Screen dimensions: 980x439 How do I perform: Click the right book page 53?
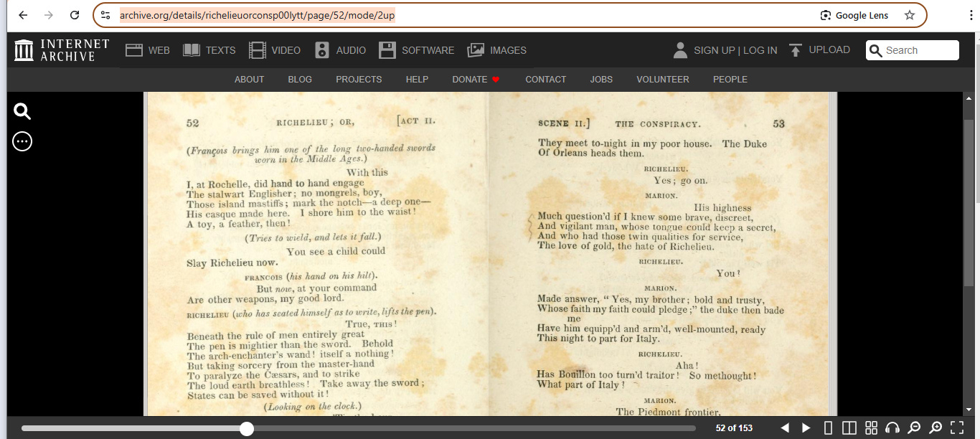click(659, 254)
